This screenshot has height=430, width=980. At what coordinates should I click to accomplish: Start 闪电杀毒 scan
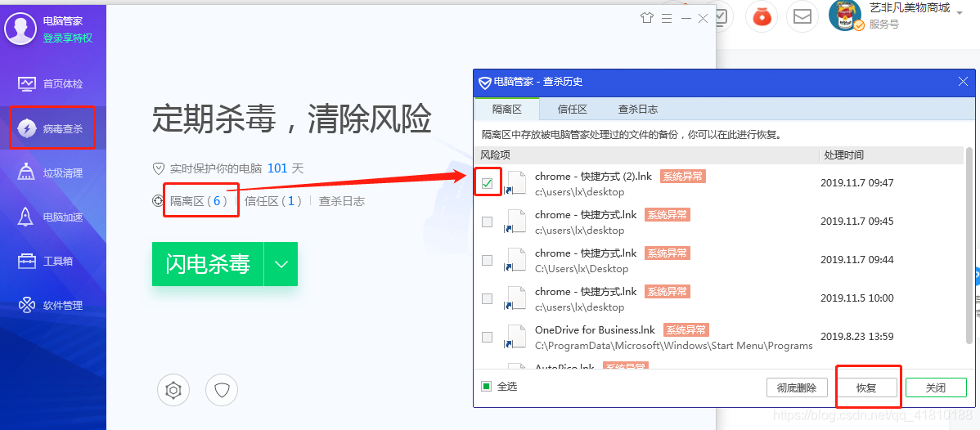(x=208, y=264)
